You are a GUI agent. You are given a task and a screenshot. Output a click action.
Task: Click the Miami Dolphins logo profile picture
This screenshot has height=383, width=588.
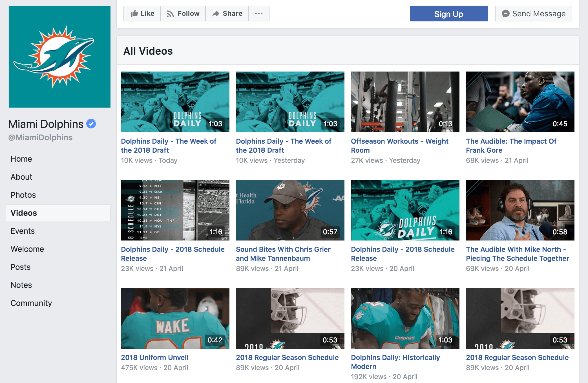point(60,57)
